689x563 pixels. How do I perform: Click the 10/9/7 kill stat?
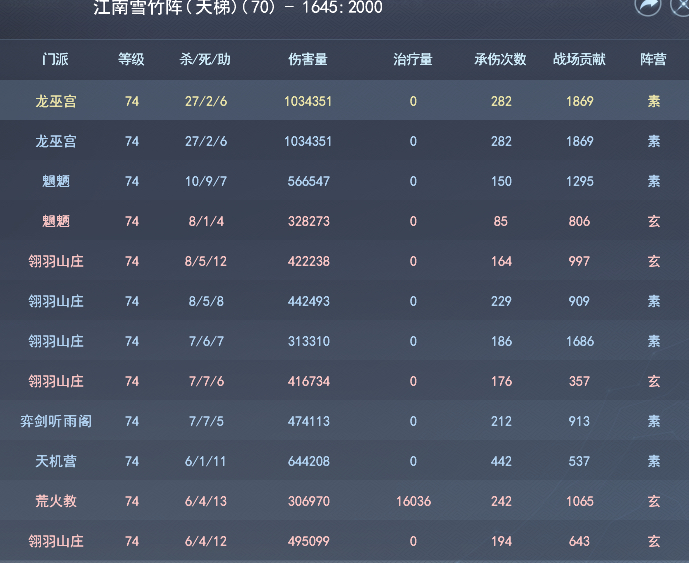click(206, 182)
